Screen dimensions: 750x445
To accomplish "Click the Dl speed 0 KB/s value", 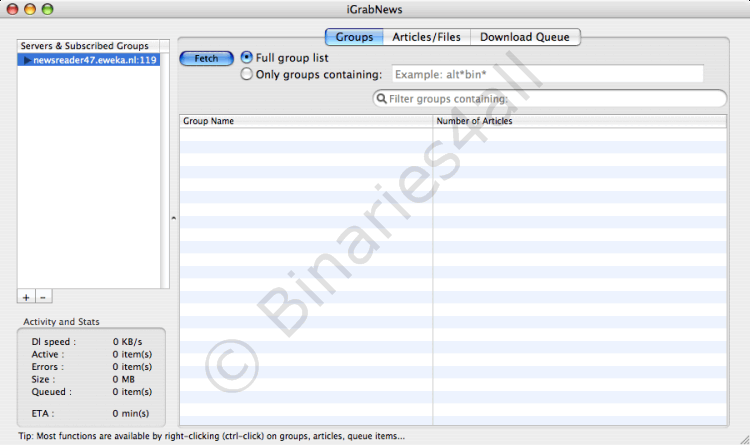I will [x=127, y=342].
